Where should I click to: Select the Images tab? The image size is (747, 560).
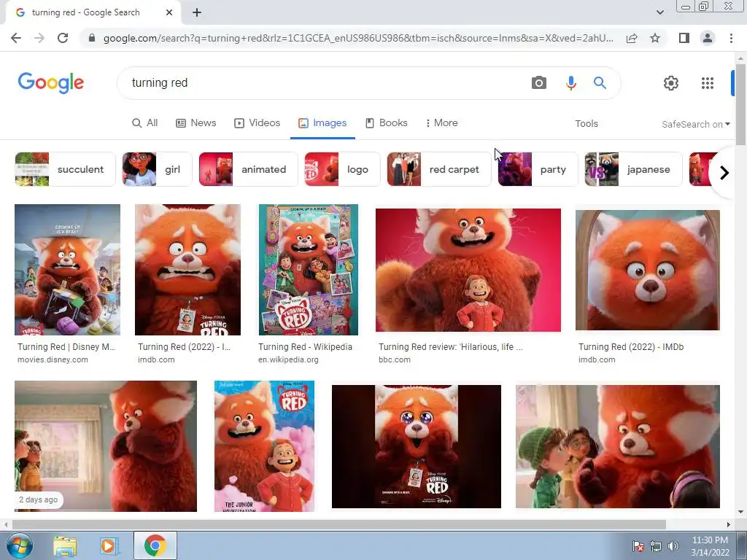322,122
